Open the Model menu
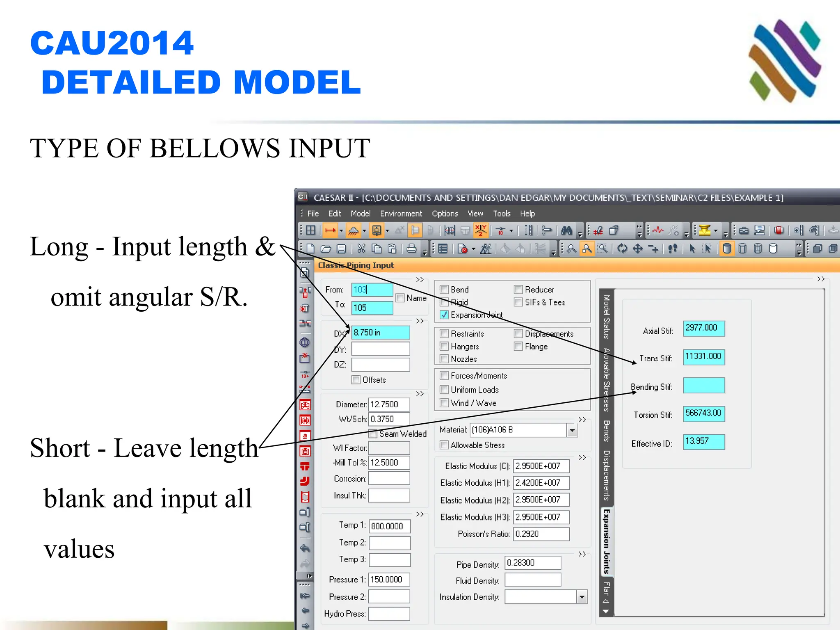Image resolution: width=840 pixels, height=630 pixels. [x=360, y=214]
